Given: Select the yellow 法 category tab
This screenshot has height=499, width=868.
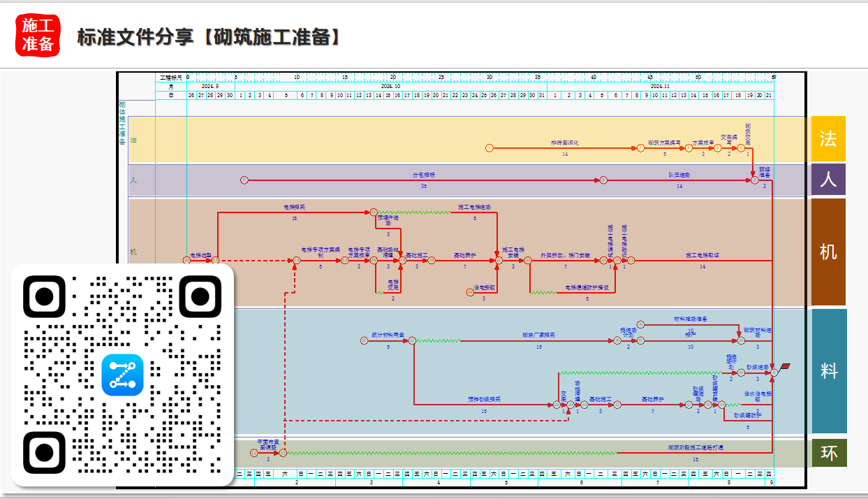Looking at the screenshot, I should click(828, 139).
